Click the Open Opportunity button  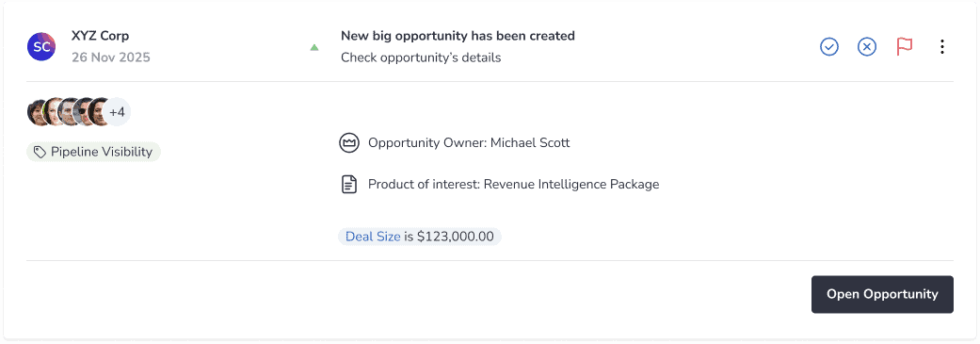point(882,294)
